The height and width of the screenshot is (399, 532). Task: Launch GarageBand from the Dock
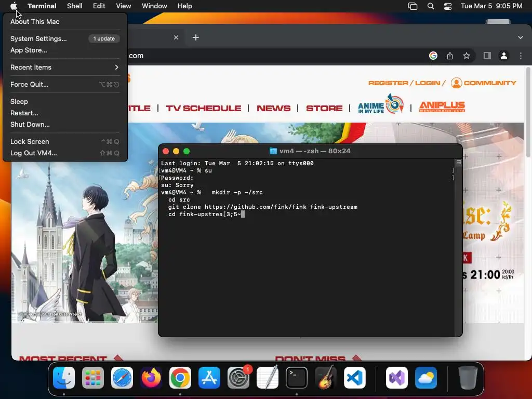click(x=326, y=378)
